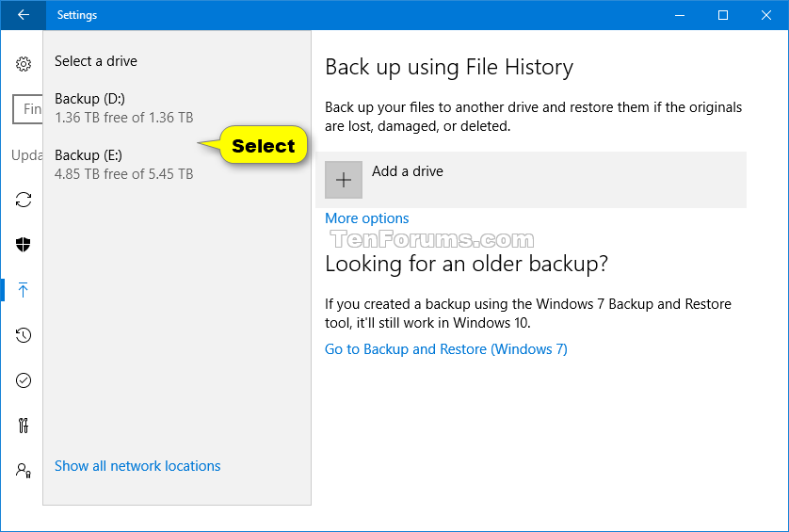Viewport: 789px width, 532px height.
Task: Click 4.85 TB free of 5.45 TB text
Action: (123, 174)
